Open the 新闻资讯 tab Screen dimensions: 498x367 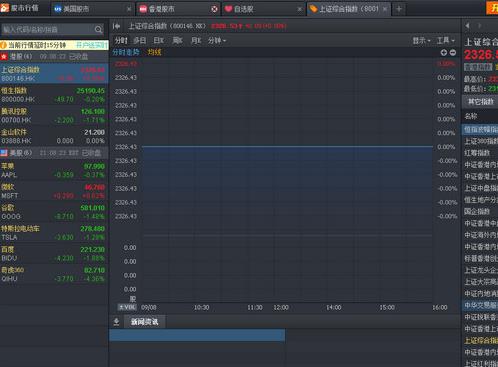pyautogui.click(x=144, y=322)
